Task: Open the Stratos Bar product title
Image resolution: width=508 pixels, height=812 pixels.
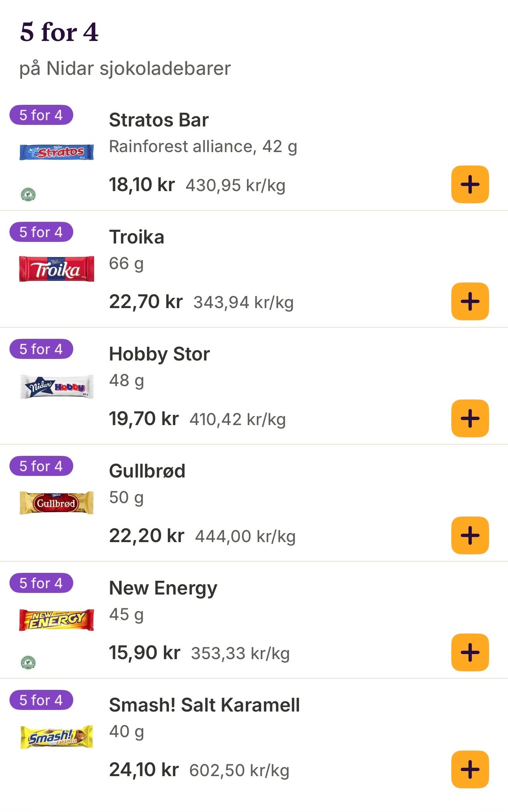Action: coord(159,120)
